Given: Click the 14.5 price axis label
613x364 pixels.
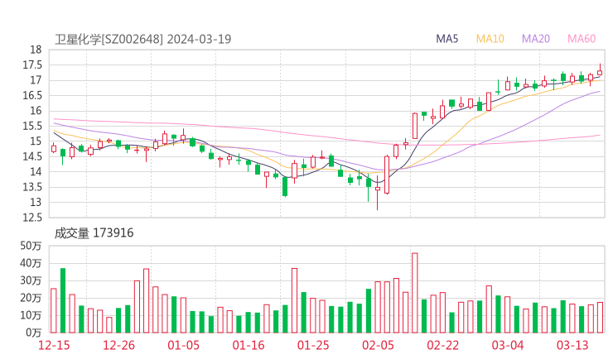Looking at the screenshot, I should tap(32, 156).
